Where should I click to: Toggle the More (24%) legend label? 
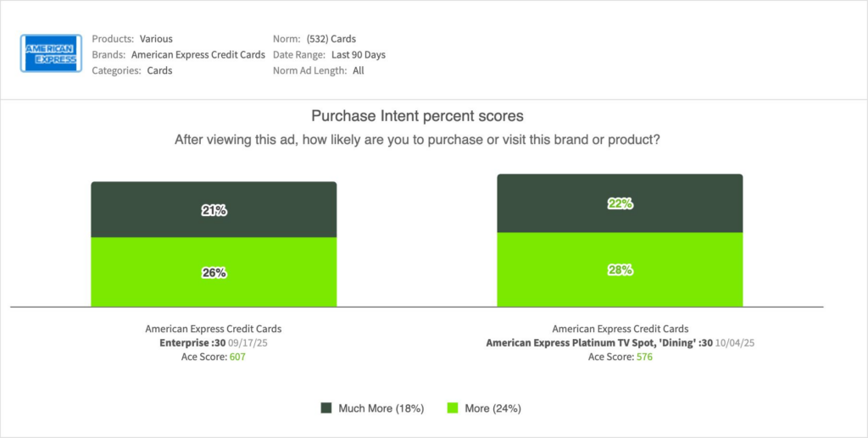tap(492, 408)
